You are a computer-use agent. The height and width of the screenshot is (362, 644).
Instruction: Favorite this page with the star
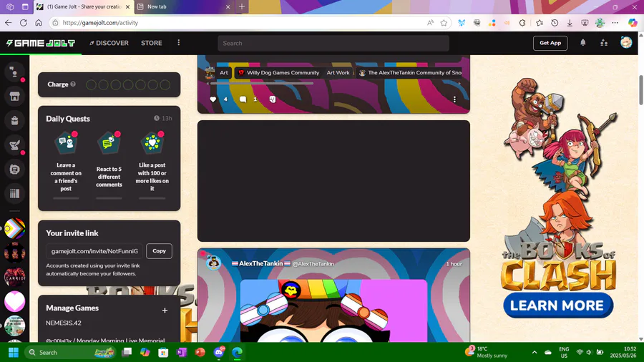click(444, 23)
